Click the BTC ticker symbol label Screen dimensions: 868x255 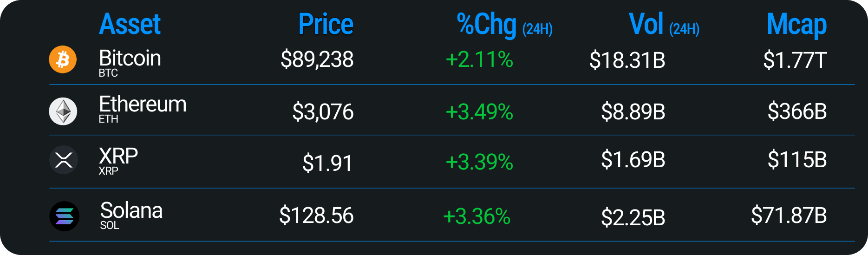(108, 73)
